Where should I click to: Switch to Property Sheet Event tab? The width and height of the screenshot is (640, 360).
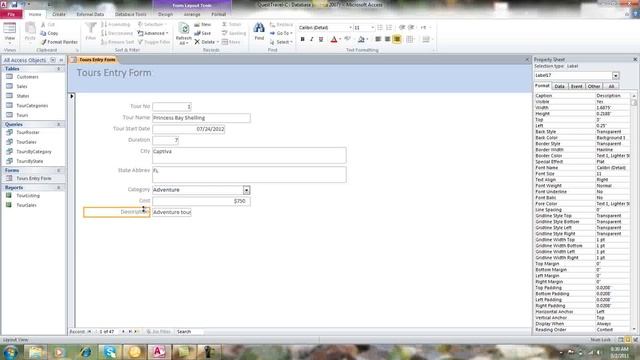[x=576, y=86]
